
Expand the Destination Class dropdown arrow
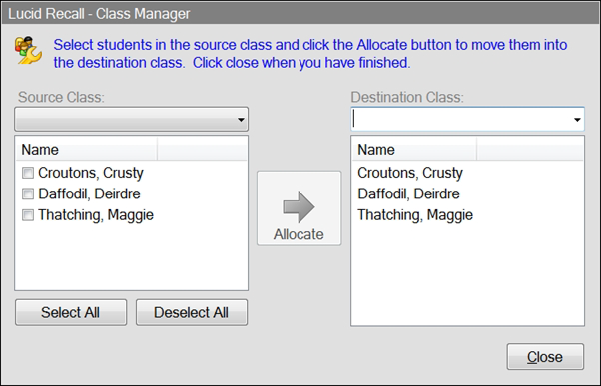click(577, 120)
